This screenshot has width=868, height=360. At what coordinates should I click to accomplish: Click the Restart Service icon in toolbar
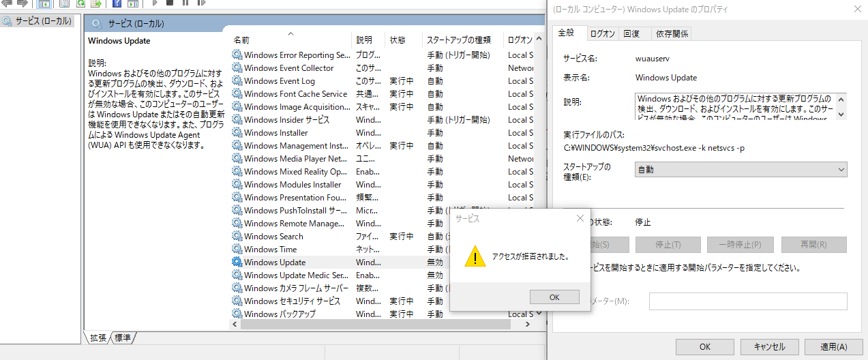pyautogui.click(x=200, y=3)
